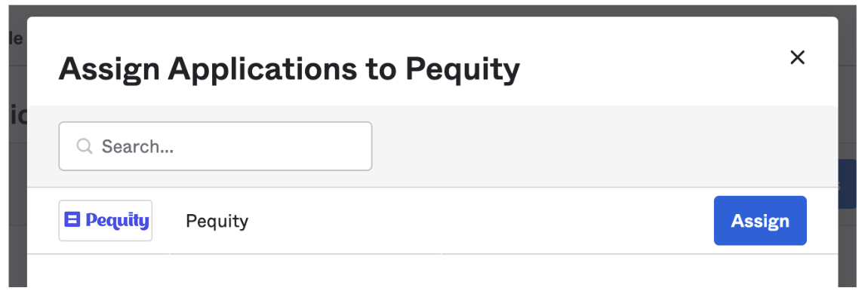
Task: Click the gray search bar strip
Action: point(603,146)
